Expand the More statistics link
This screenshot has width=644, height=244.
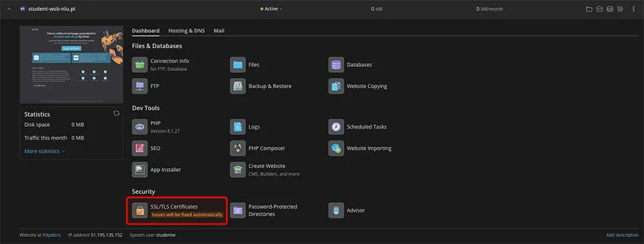(45, 151)
